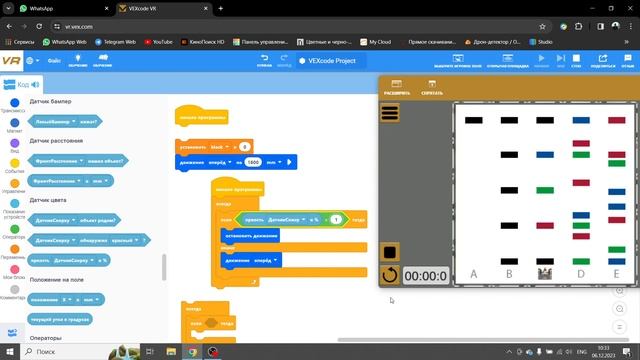Click the value 1 field in comparison block
640x360 pixels.
pos(336,220)
